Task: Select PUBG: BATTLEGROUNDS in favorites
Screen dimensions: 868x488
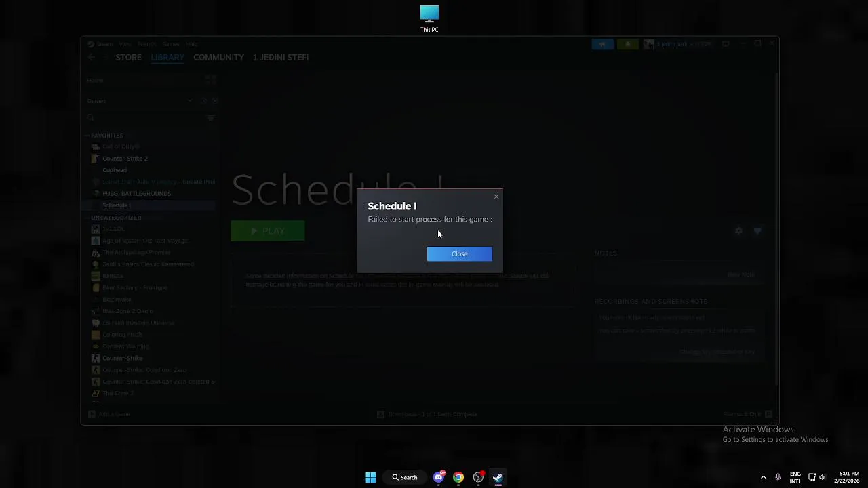Action: (136, 194)
